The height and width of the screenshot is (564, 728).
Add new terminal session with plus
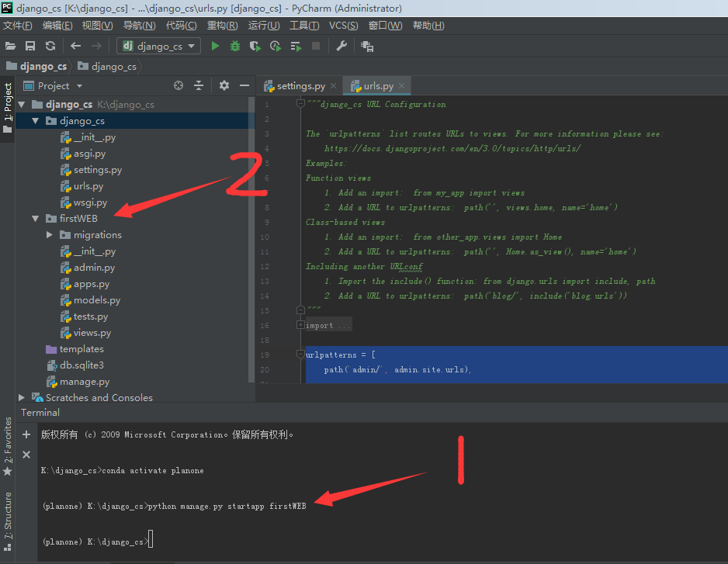[26, 434]
